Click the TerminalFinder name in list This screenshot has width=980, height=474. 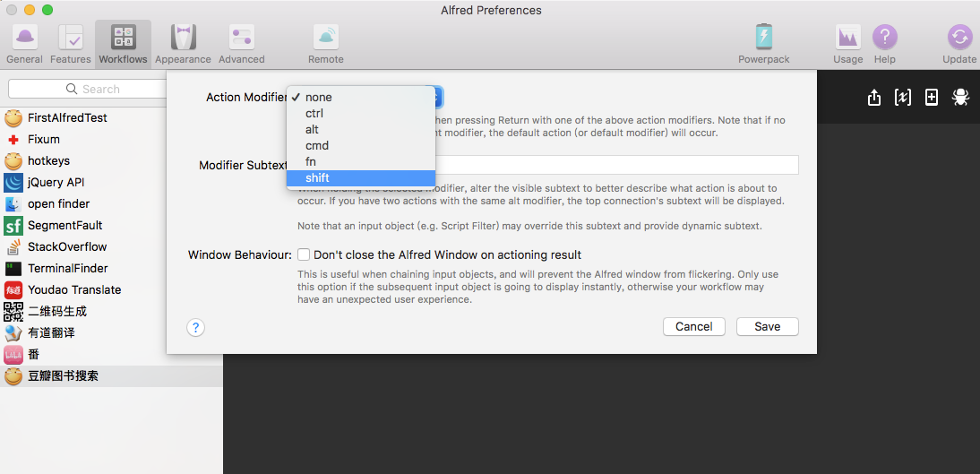tap(67, 268)
